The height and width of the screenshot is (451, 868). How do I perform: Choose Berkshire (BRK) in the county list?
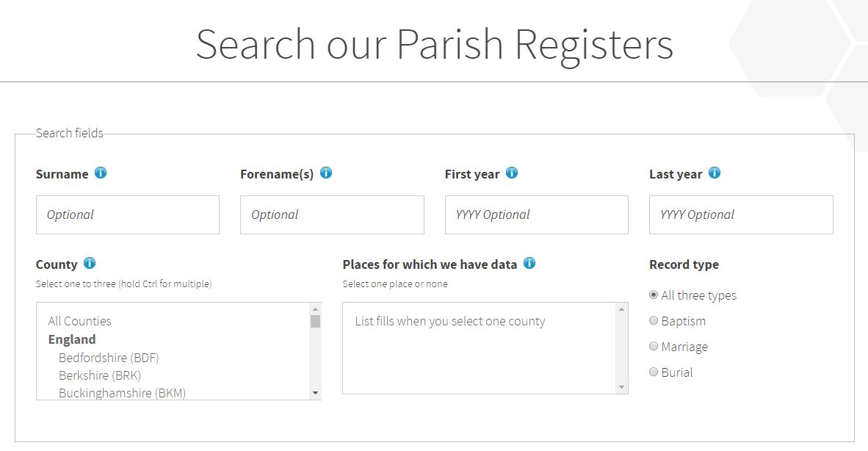point(100,375)
